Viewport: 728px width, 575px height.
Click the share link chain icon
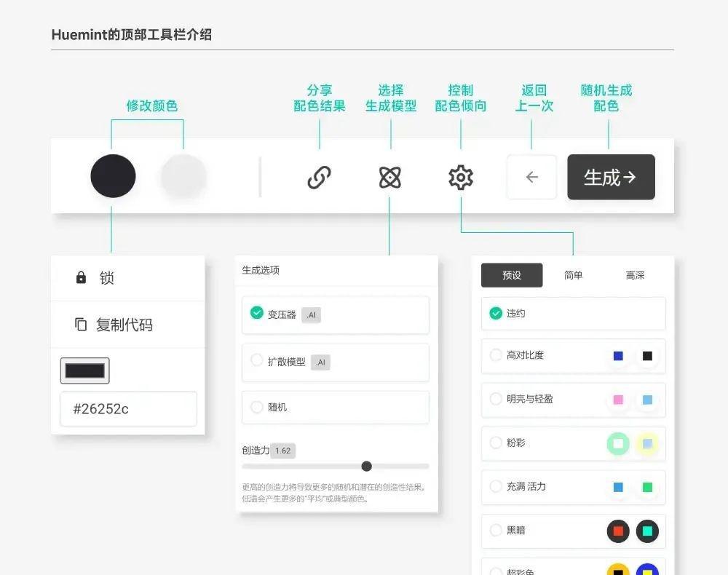tap(320, 178)
